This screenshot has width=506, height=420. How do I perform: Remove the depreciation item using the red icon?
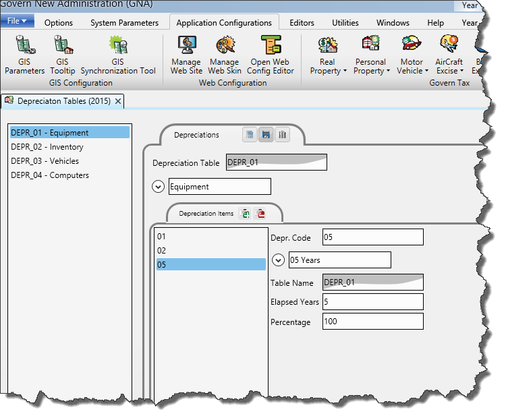point(260,214)
